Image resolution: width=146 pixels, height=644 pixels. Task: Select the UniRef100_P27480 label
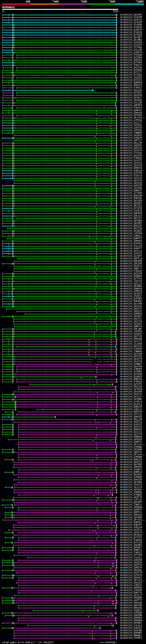[131, 47]
